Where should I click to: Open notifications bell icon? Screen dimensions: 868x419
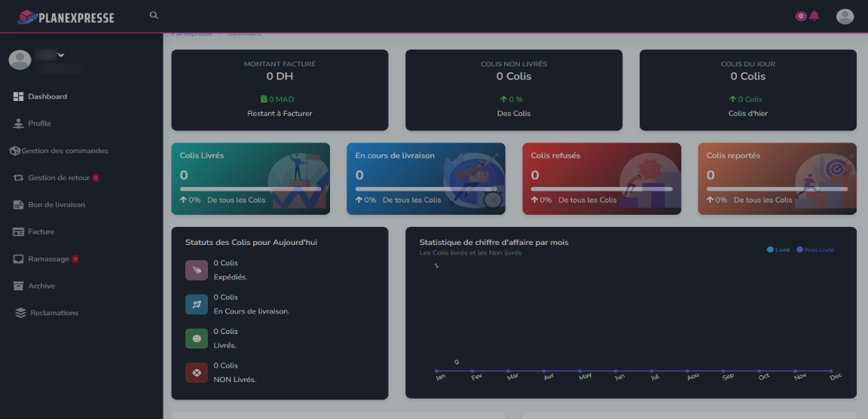pos(815,16)
